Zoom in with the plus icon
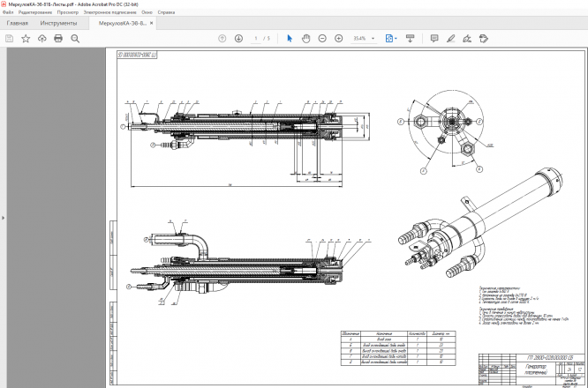 [338, 39]
